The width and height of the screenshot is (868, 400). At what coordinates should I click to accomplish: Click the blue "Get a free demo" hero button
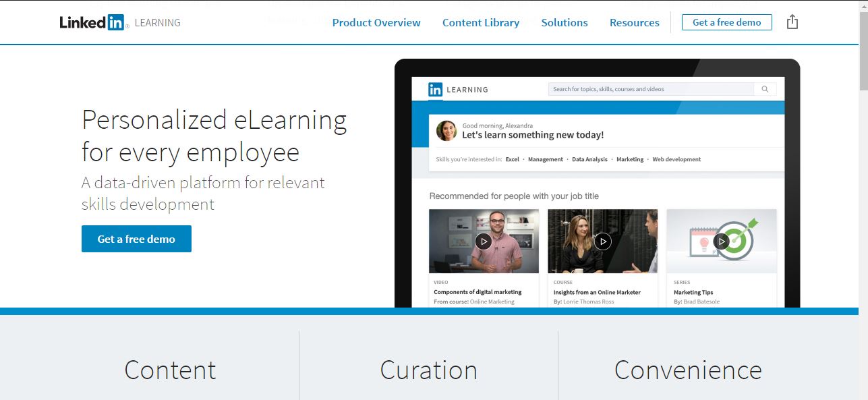click(x=136, y=238)
